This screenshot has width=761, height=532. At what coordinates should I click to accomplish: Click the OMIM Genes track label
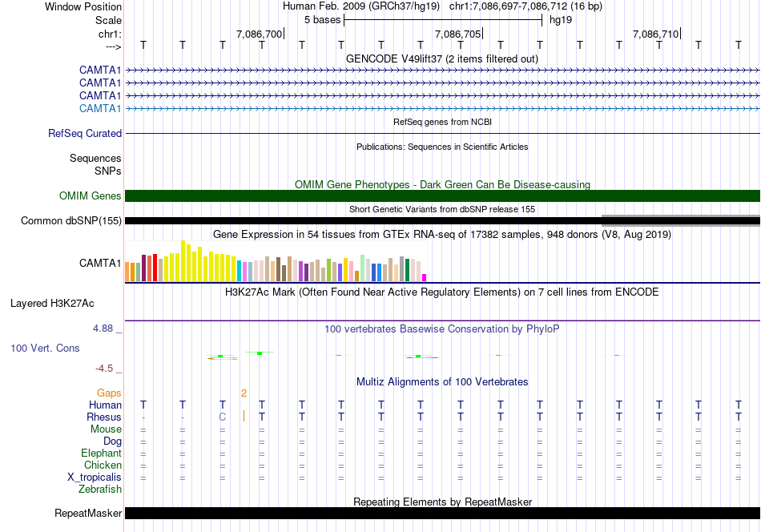click(x=90, y=195)
